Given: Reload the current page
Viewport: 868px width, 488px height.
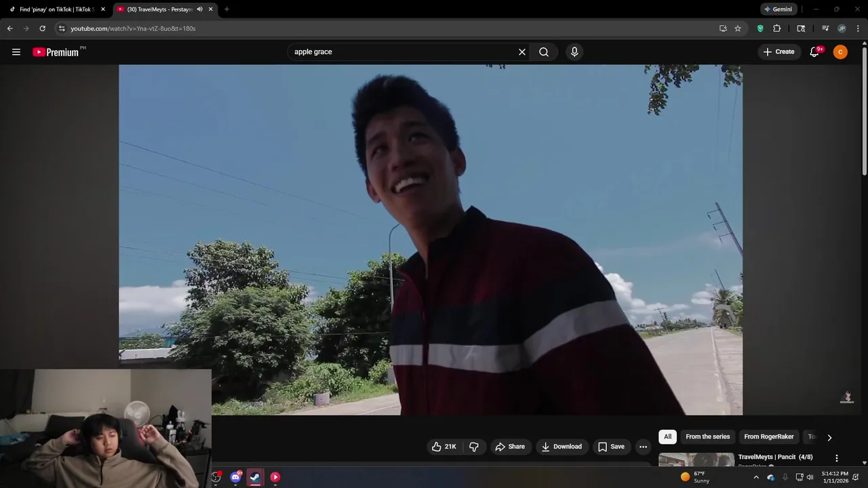Looking at the screenshot, I should [x=42, y=28].
